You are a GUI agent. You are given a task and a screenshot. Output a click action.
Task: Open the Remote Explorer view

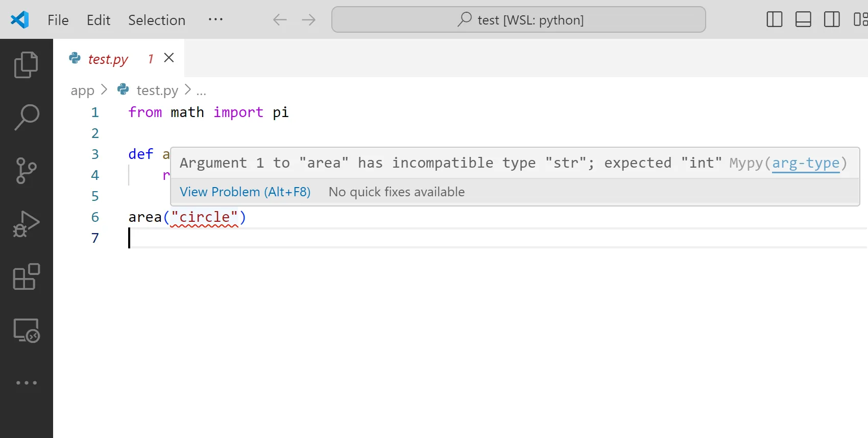pos(26,330)
